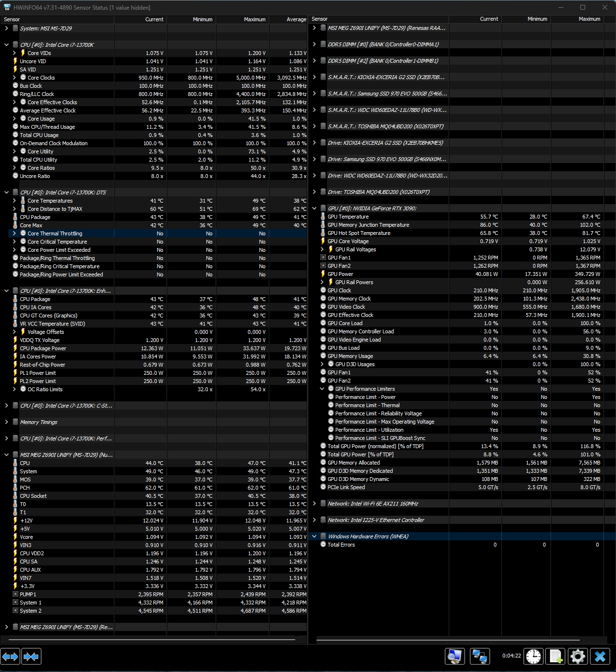
Task: Click the left pane horizontal scrollbar
Action: [152, 640]
